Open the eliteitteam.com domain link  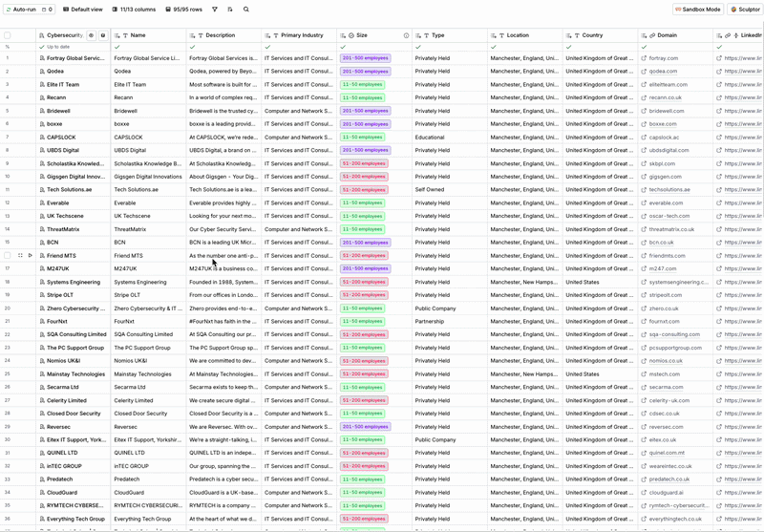(x=668, y=85)
